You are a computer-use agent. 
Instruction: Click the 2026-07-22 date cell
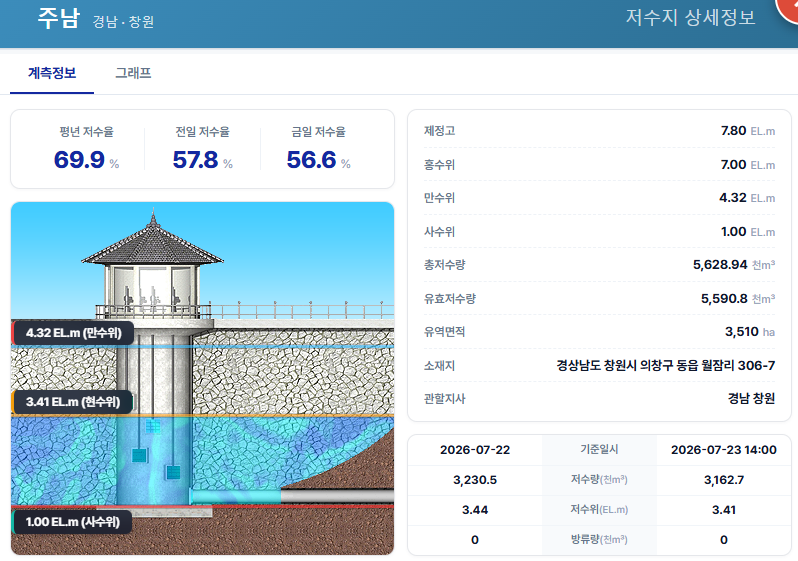(x=475, y=450)
